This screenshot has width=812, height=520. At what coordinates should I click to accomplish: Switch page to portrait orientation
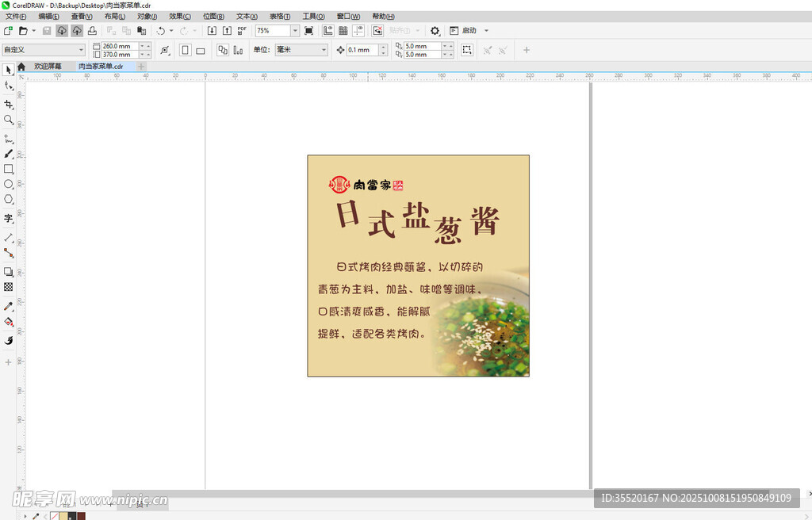185,50
